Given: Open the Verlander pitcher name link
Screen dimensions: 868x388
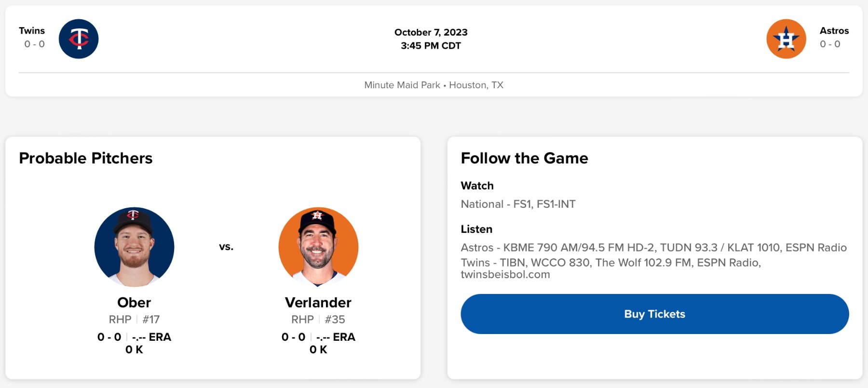Looking at the screenshot, I should coord(318,303).
